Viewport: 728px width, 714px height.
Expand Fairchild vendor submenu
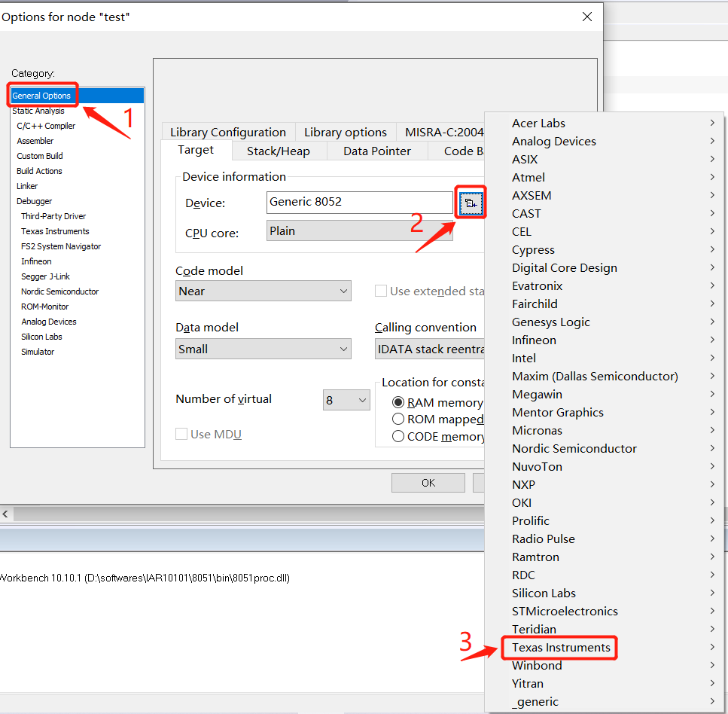[x=604, y=304]
